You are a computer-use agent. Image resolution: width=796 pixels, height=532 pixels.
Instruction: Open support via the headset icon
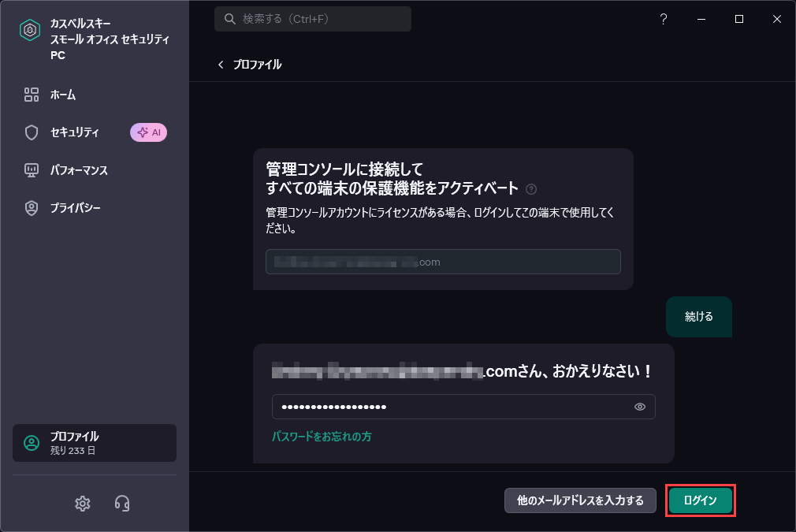coord(122,504)
